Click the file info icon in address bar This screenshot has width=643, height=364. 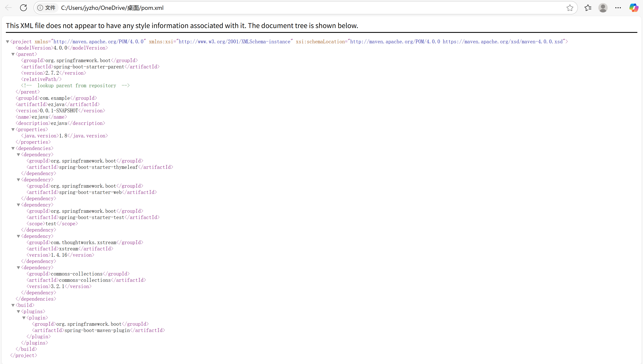tap(40, 8)
